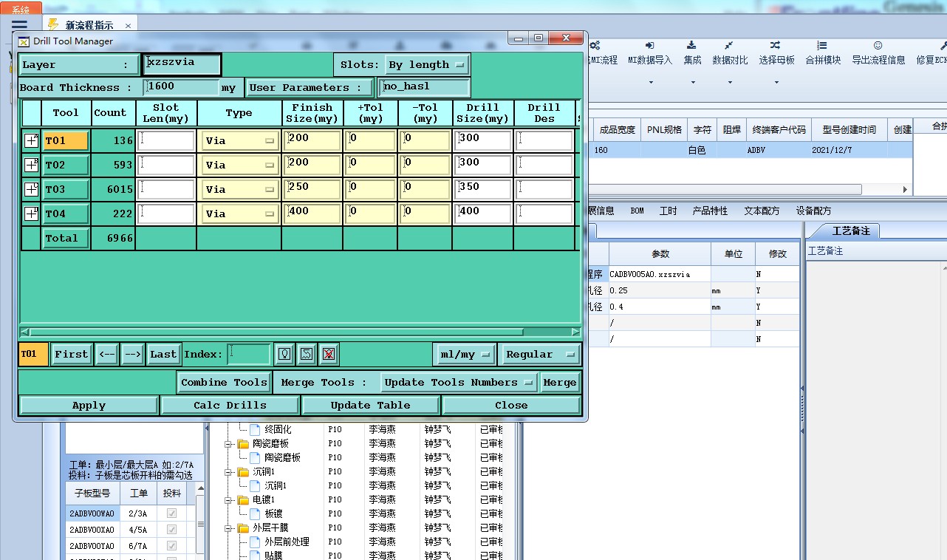The width and height of the screenshot is (947, 560).
Task: Click the 陶瓷磨板 folder icon
Action: [243, 444]
